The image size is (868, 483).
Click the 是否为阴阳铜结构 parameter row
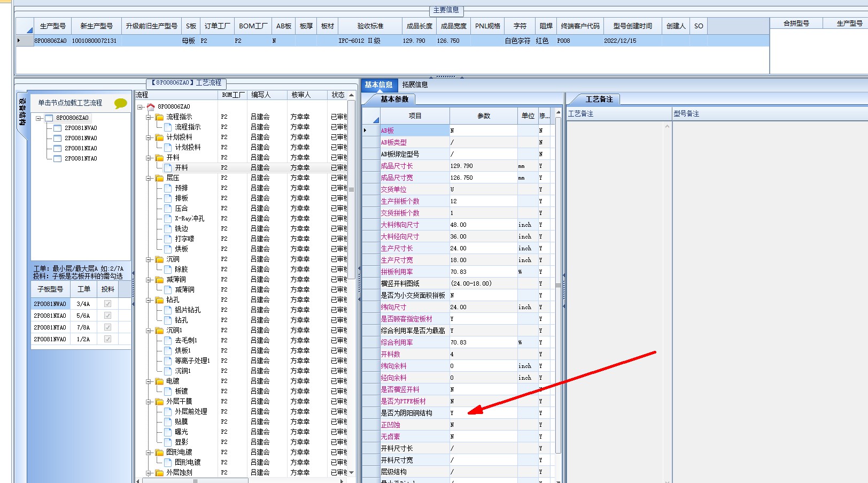(459, 413)
